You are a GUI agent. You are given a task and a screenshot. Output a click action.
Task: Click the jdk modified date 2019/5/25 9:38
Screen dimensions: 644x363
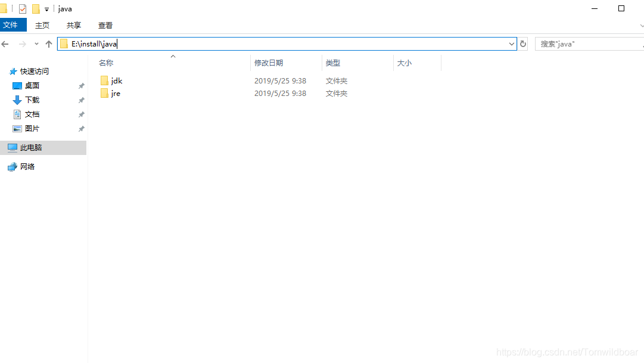(x=280, y=81)
